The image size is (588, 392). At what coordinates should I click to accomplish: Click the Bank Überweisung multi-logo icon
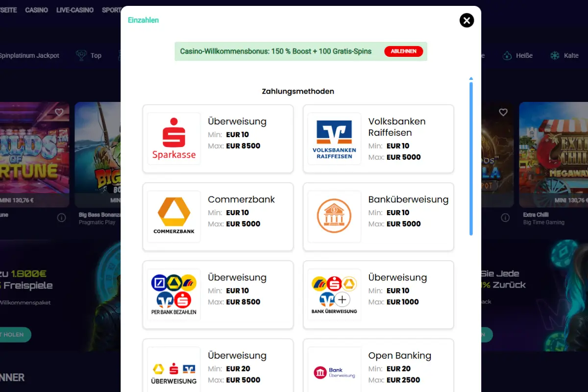(334, 294)
